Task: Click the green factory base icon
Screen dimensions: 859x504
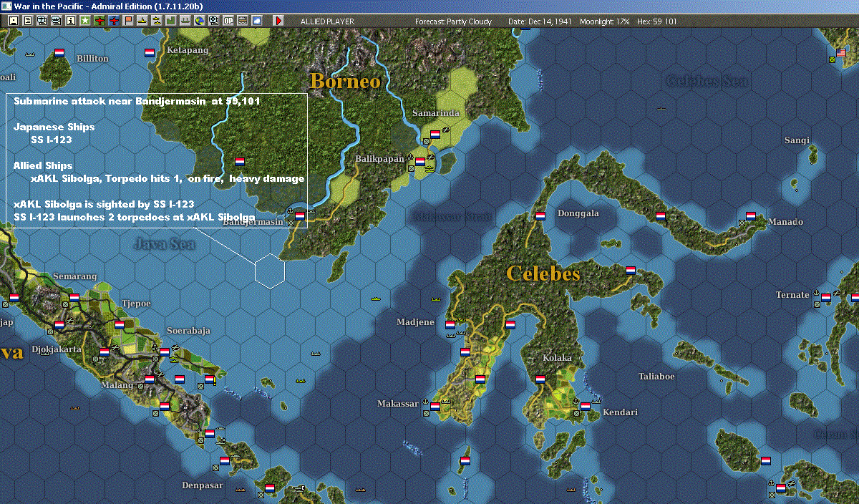Action: click(x=171, y=21)
